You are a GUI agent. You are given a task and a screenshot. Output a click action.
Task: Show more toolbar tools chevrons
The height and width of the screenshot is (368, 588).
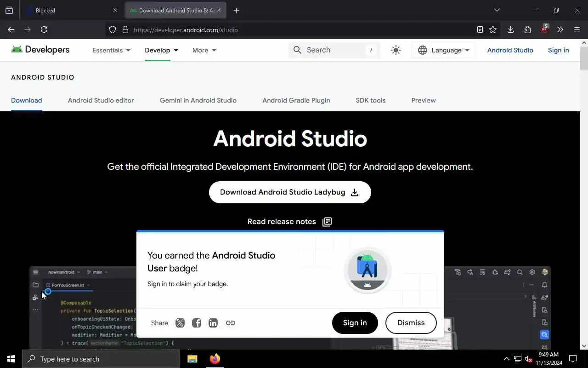(560, 29)
